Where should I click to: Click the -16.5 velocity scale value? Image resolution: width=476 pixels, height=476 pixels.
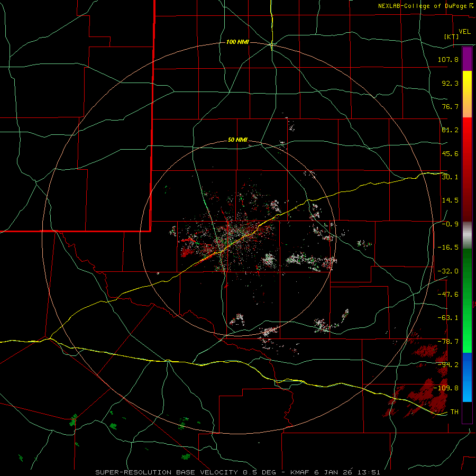click(448, 248)
